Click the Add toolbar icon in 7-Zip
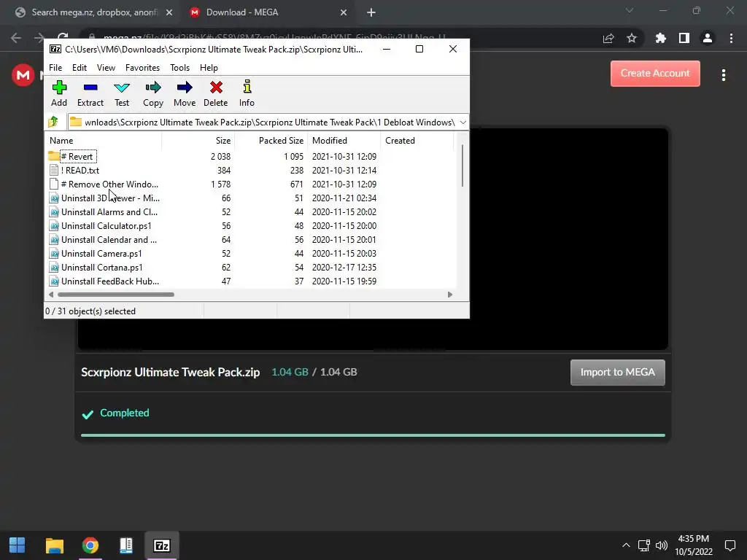The image size is (747, 560). (59, 93)
